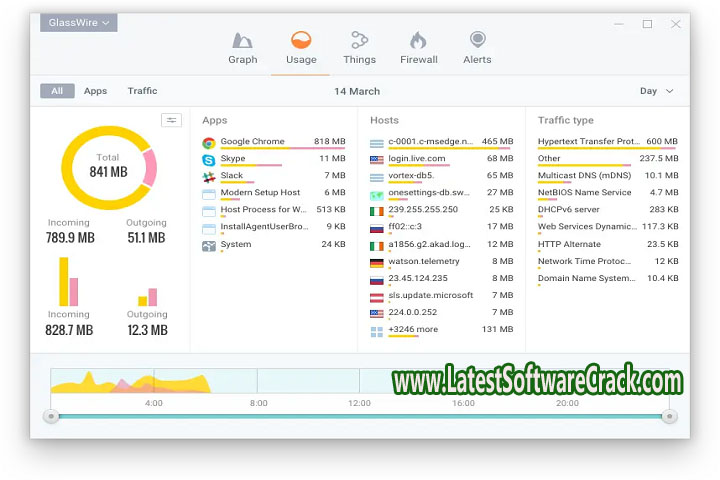Viewport: 720px width, 480px height.
Task: Click the 14 March date label
Action: [x=357, y=91]
